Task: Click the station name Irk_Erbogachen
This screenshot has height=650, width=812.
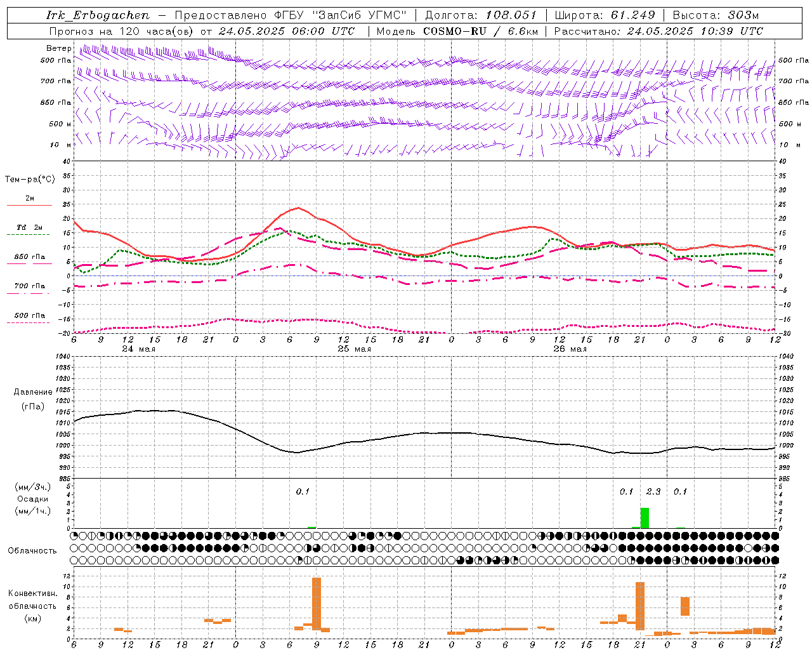Action: click(x=98, y=15)
